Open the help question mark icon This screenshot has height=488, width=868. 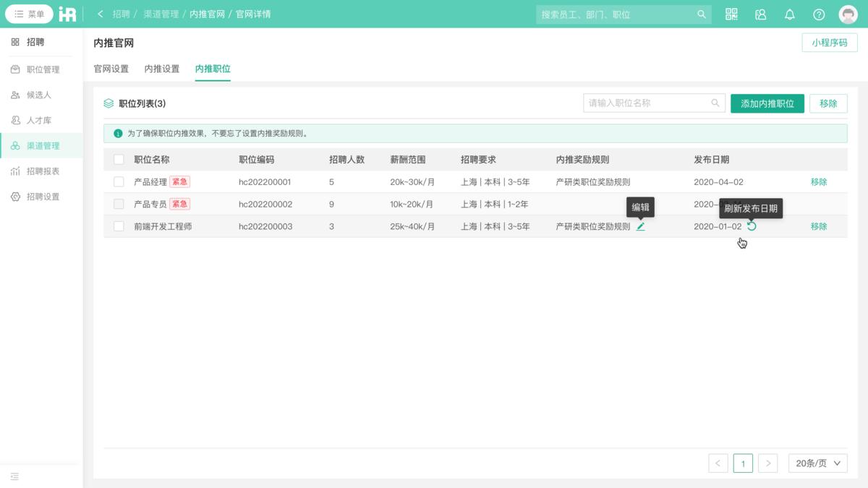818,14
